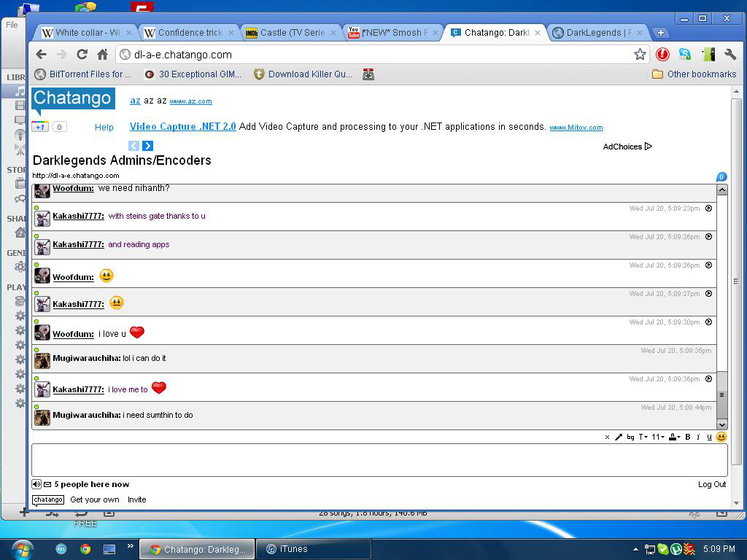Toggle the chat background bg button
The image size is (747, 560).
(630, 437)
